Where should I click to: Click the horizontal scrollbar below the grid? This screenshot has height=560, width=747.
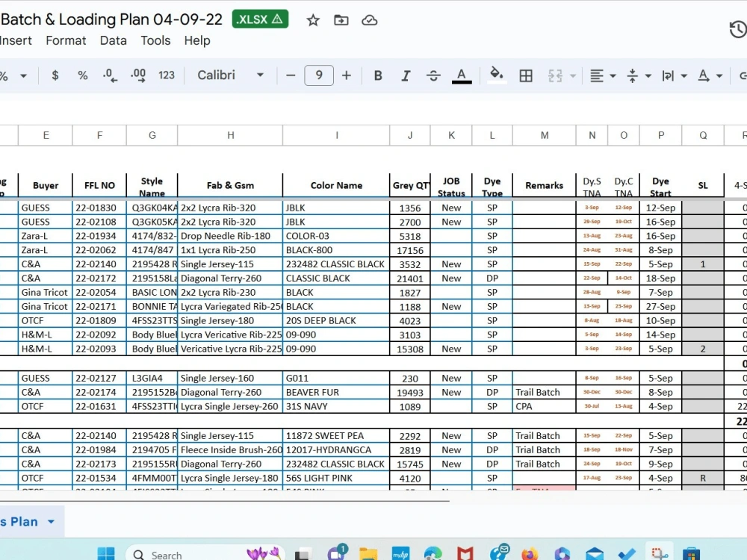tap(224, 501)
